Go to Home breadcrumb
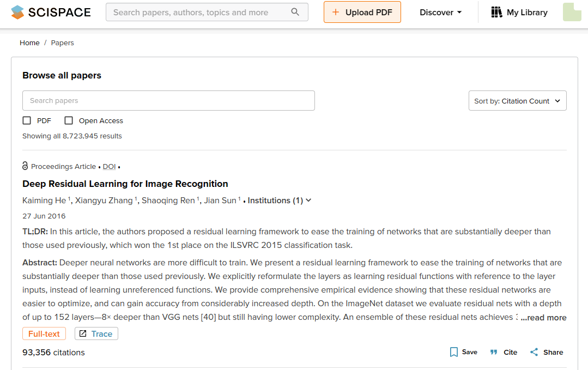Viewport: 588px width, 370px height. point(29,43)
